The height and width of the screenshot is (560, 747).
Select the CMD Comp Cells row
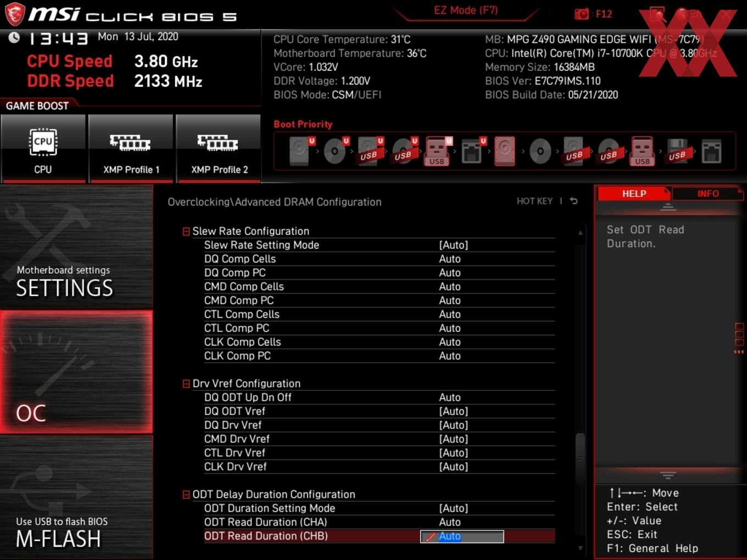click(x=379, y=287)
